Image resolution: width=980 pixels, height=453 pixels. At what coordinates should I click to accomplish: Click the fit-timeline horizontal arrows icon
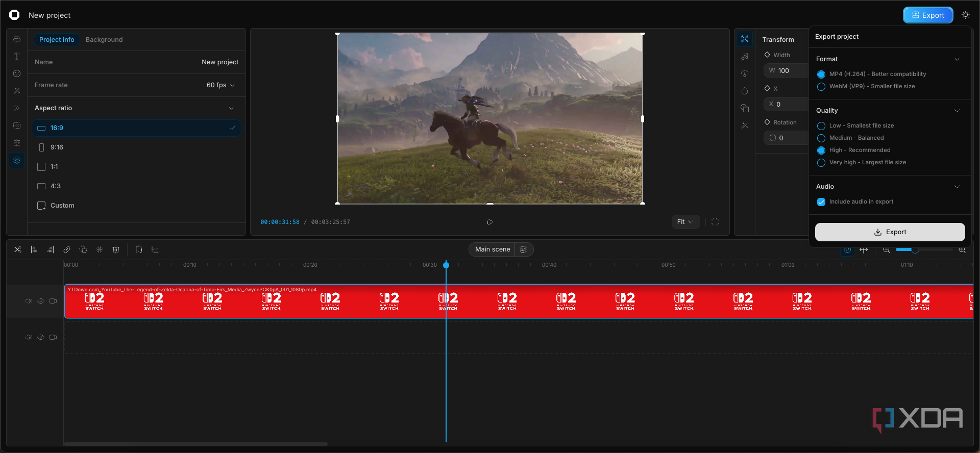click(864, 250)
